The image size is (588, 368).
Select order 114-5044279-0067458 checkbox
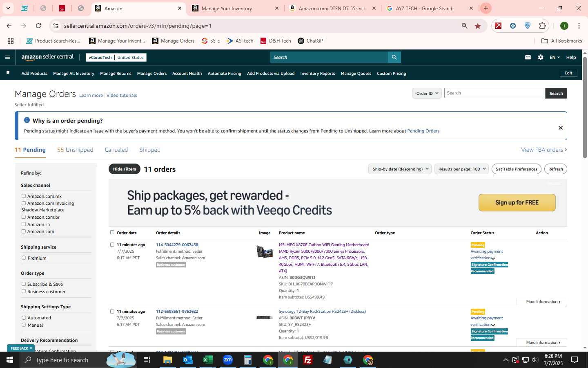(x=112, y=245)
